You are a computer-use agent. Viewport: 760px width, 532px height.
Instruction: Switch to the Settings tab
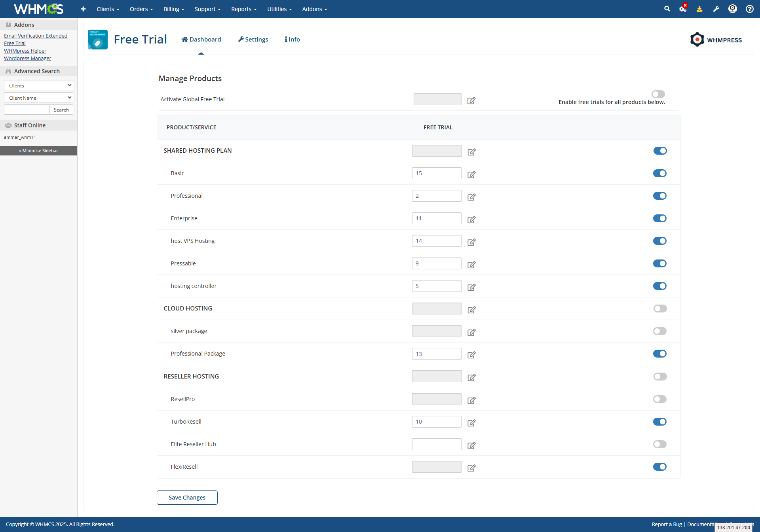[x=253, y=40]
